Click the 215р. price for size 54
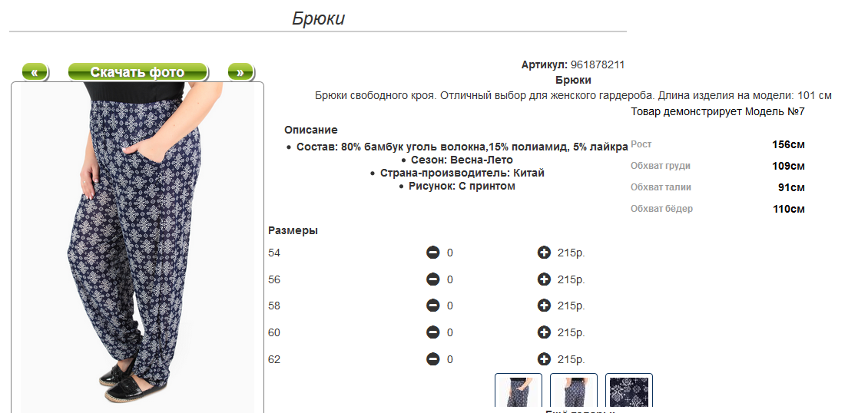Viewport: 868px width, 413px height. [571, 253]
